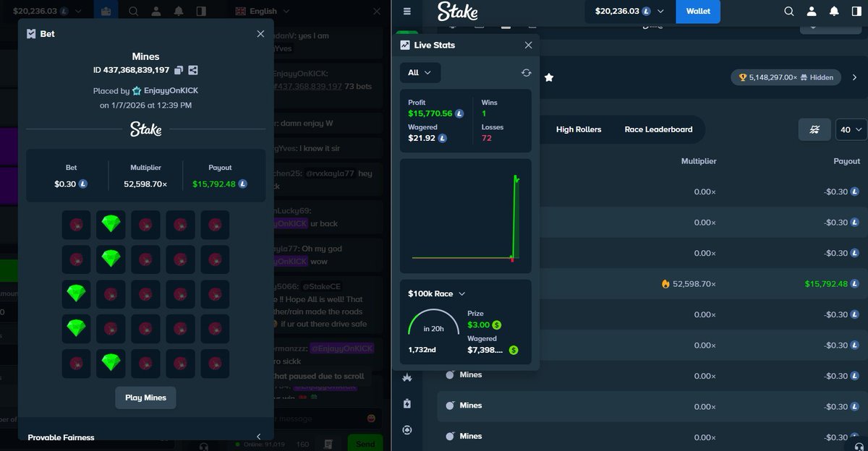
Task: Click the $15,770.56 profit value
Action: pos(430,113)
